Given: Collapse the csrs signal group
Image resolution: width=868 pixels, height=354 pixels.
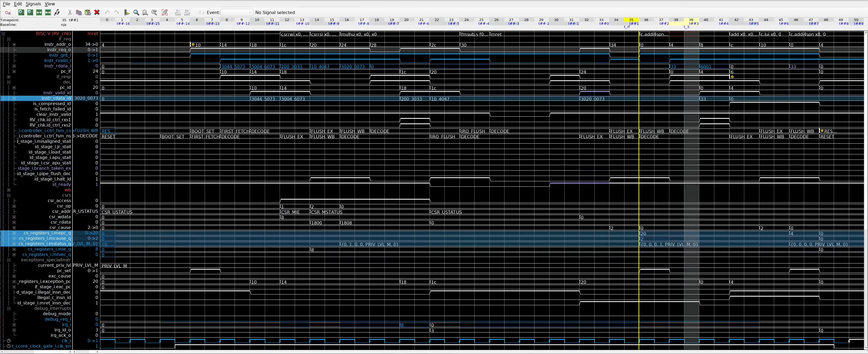Looking at the screenshot, I should 9,195.
